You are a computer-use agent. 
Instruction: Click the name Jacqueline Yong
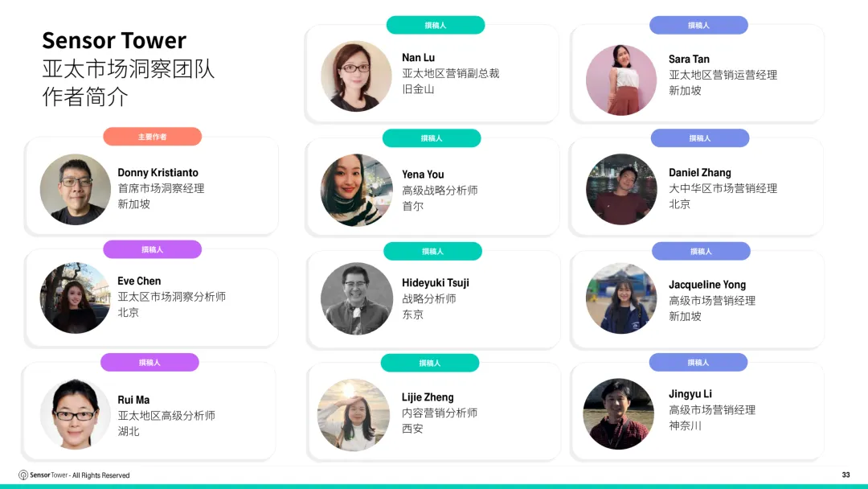pos(707,285)
